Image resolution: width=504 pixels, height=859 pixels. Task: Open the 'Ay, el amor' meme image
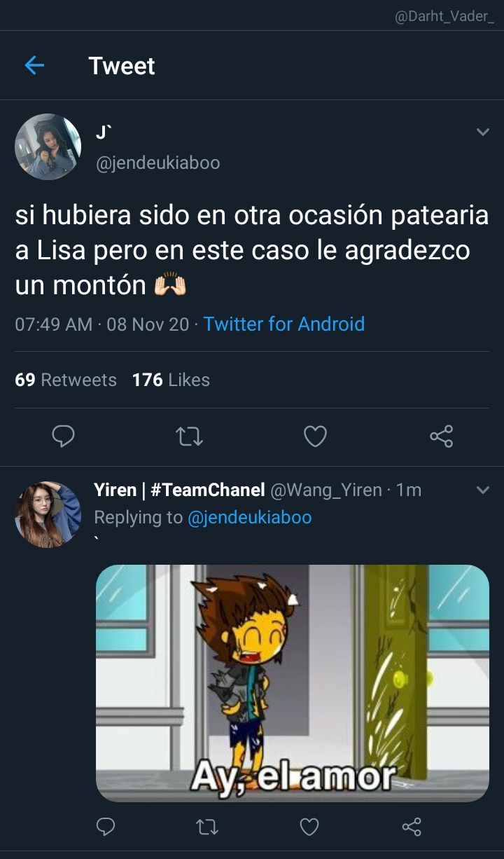tap(292, 683)
